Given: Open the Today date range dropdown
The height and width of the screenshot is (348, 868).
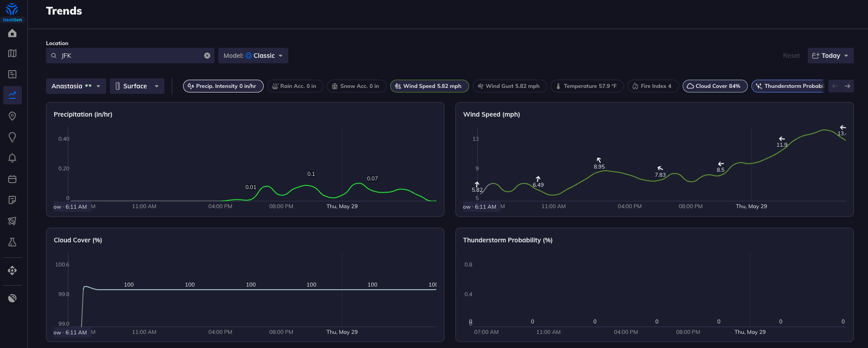Looking at the screenshot, I should tap(830, 56).
